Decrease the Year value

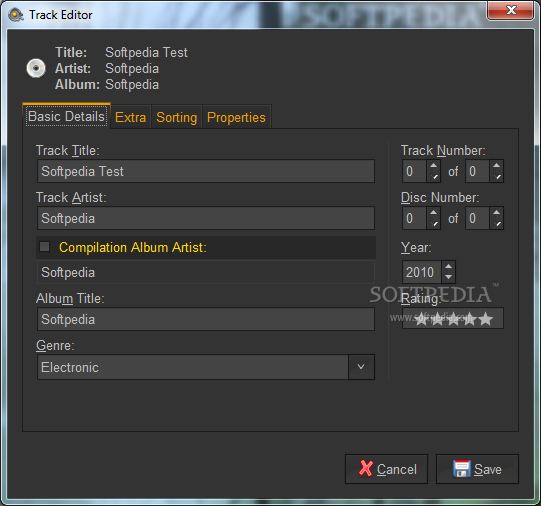[448, 277]
